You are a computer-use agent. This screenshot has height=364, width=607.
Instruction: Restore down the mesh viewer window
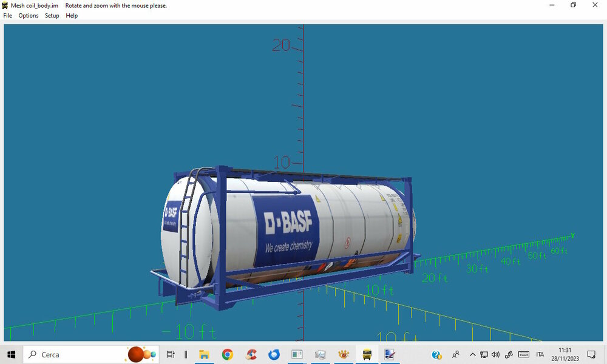[x=574, y=5]
